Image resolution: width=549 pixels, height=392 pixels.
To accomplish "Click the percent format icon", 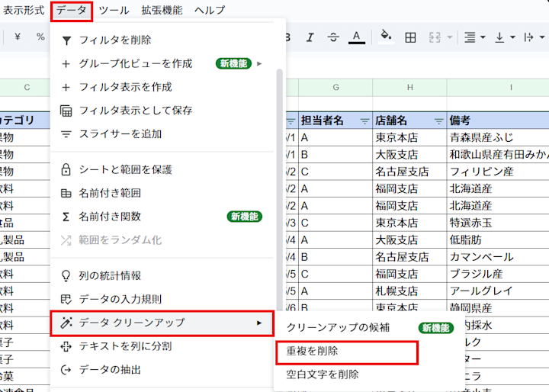I will [x=40, y=37].
